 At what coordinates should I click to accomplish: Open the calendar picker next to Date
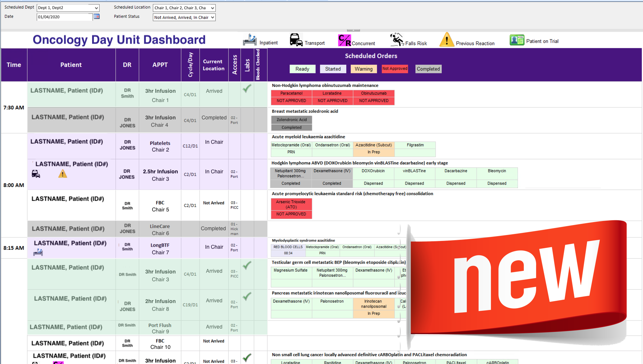point(97,17)
